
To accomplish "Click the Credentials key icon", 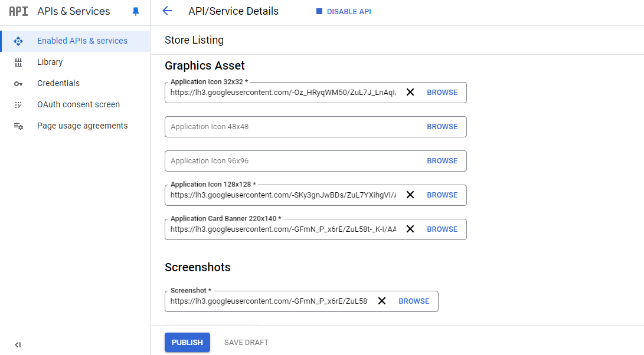I will tap(18, 84).
